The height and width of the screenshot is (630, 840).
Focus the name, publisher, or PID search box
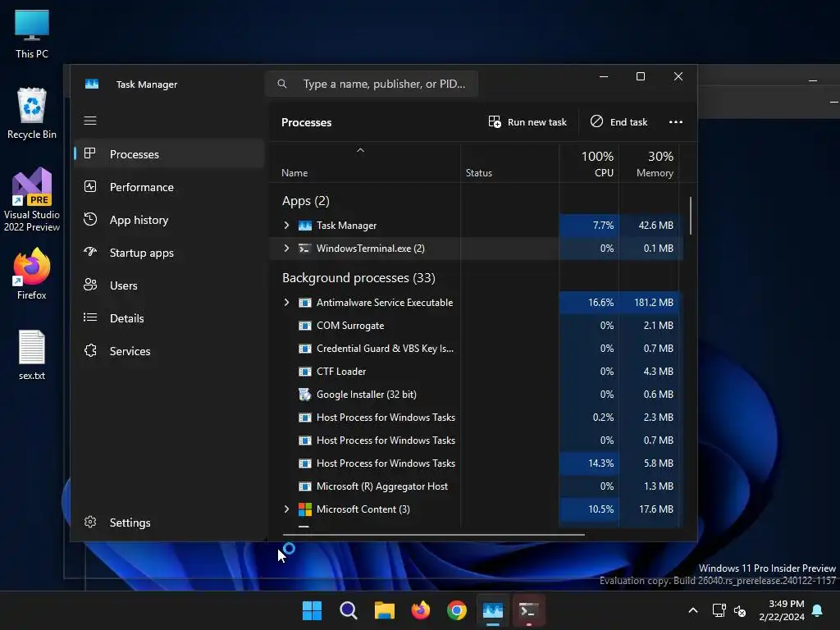tap(372, 84)
